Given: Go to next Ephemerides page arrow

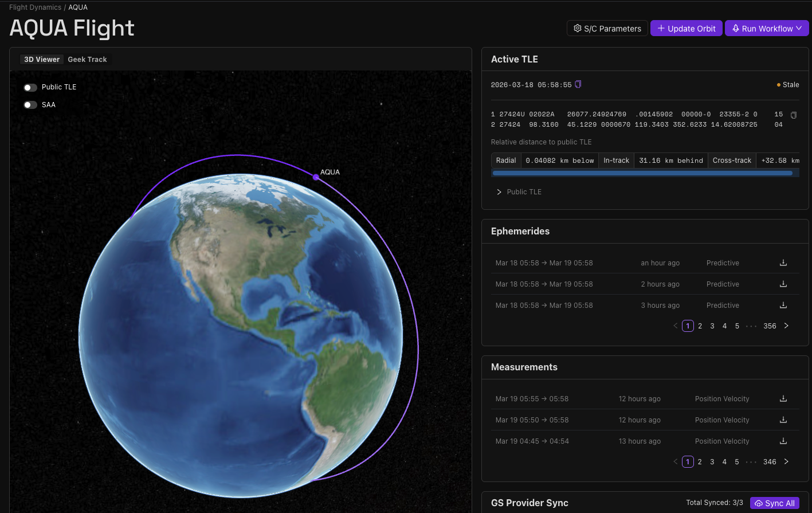Looking at the screenshot, I should [x=786, y=326].
